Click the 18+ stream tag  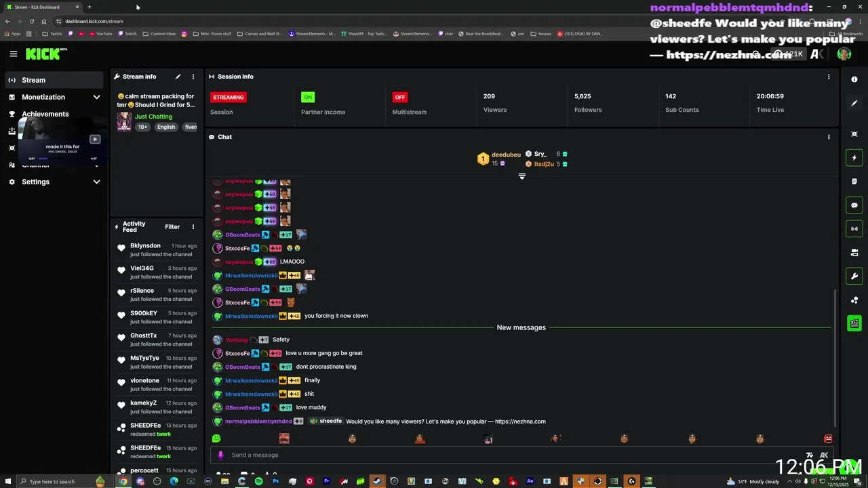point(142,127)
